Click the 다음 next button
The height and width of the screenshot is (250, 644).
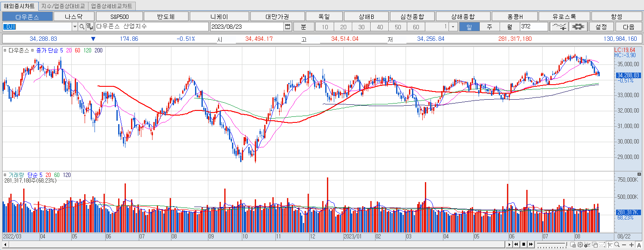coord(629,27)
